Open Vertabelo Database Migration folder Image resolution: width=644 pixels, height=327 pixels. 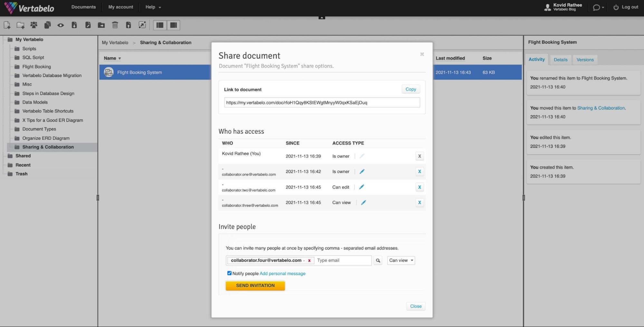52,76
